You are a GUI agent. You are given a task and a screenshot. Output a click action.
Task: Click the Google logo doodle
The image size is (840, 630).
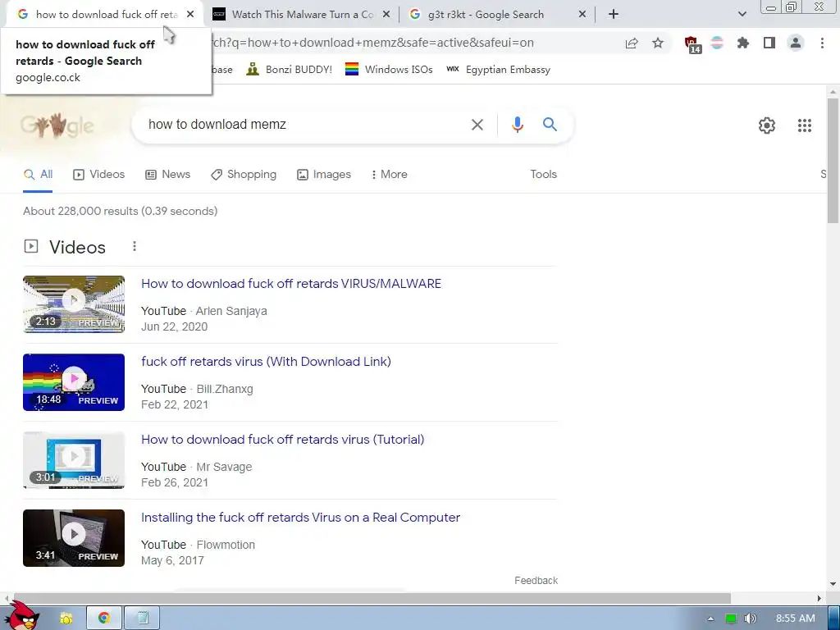(x=57, y=125)
